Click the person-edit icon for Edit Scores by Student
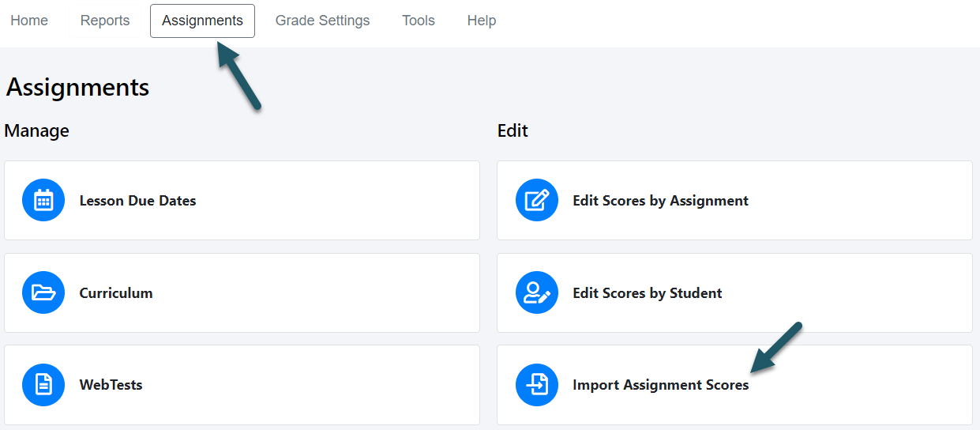The height and width of the screenshot is (430, 980). pyautogui.click(x=537, y=293)
